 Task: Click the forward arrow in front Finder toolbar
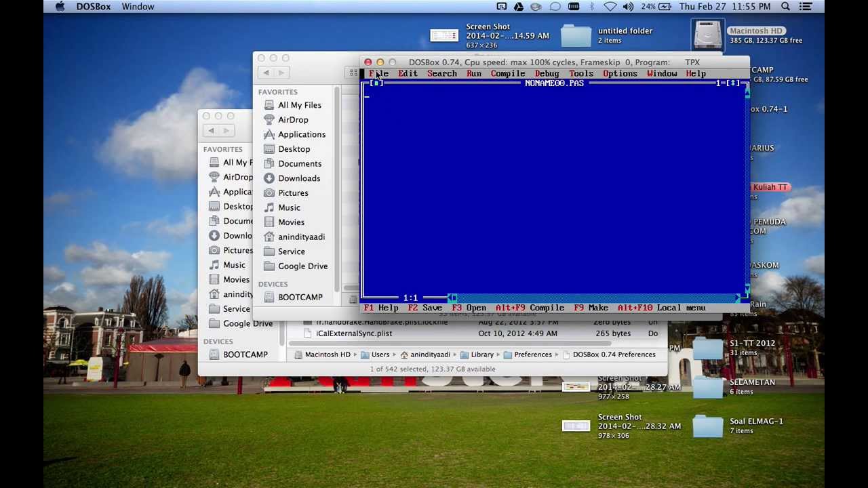coord(283,73)
